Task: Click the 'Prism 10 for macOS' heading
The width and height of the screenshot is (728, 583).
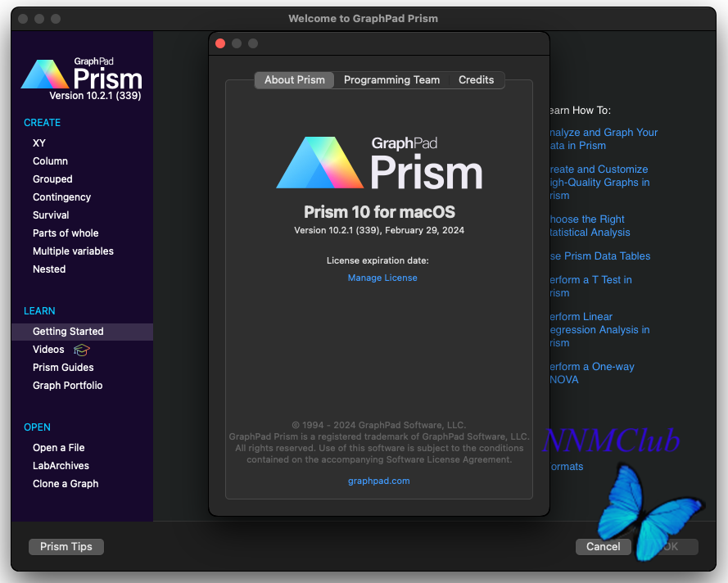Action: pos(379,212)
